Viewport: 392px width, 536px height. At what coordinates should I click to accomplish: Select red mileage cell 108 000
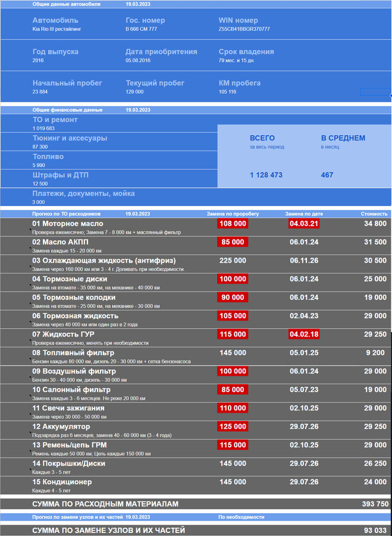(233, 224)
